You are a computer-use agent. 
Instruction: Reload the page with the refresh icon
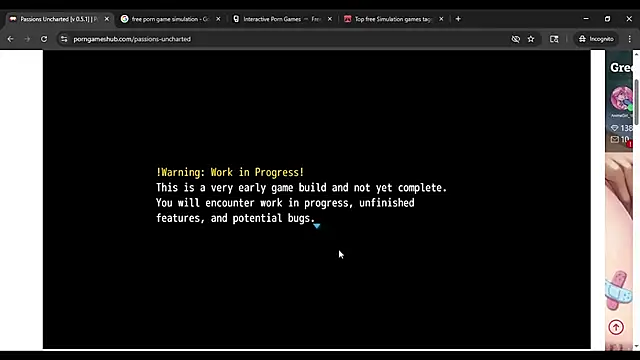click(44, 39)
